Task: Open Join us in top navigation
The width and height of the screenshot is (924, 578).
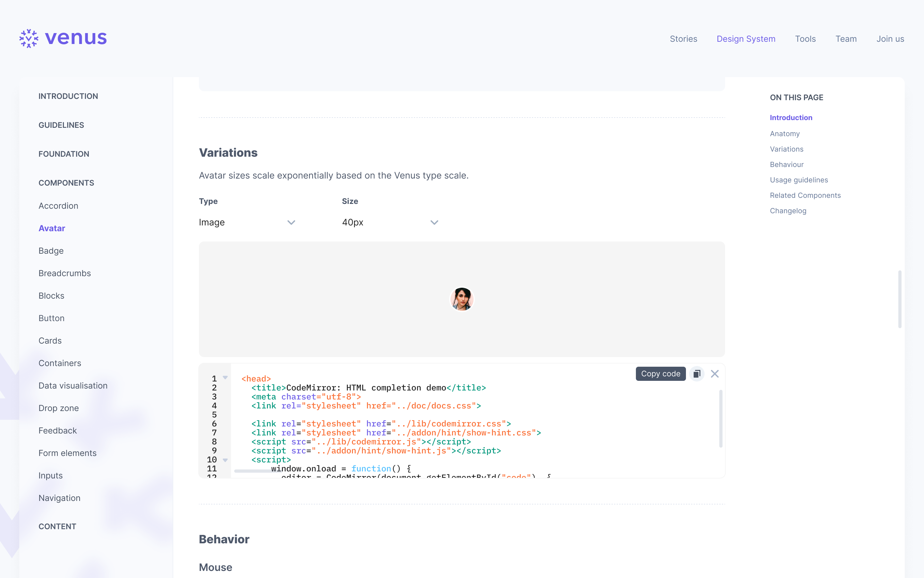Action: click(x=890, y=39)
